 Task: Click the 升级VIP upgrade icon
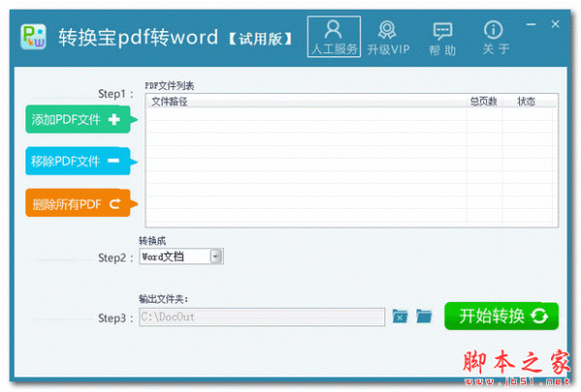(388, 38)
